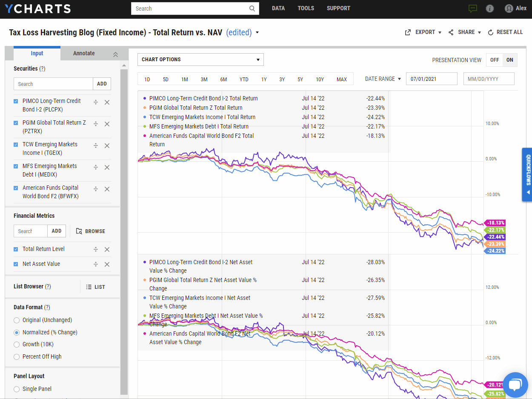Open the TOOLS menu
The width and height of the screenshot is (532, 399).
coord(306,8)
